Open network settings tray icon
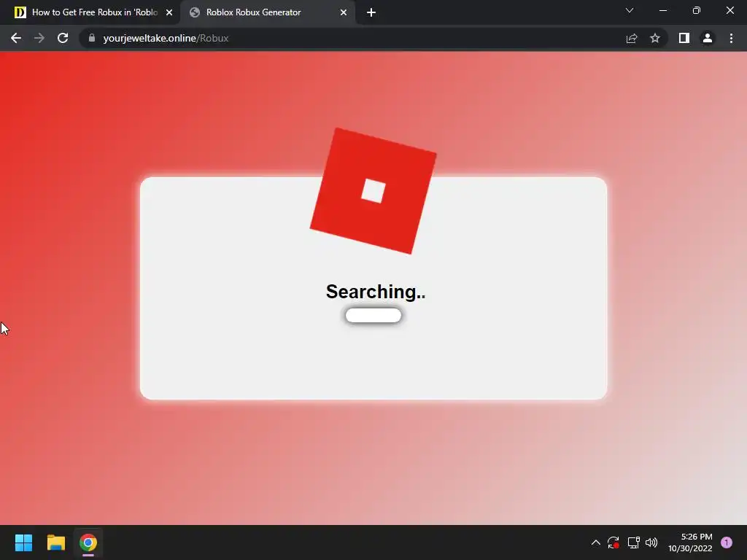This screenshot has width=747, height=560. pos(633,542)
